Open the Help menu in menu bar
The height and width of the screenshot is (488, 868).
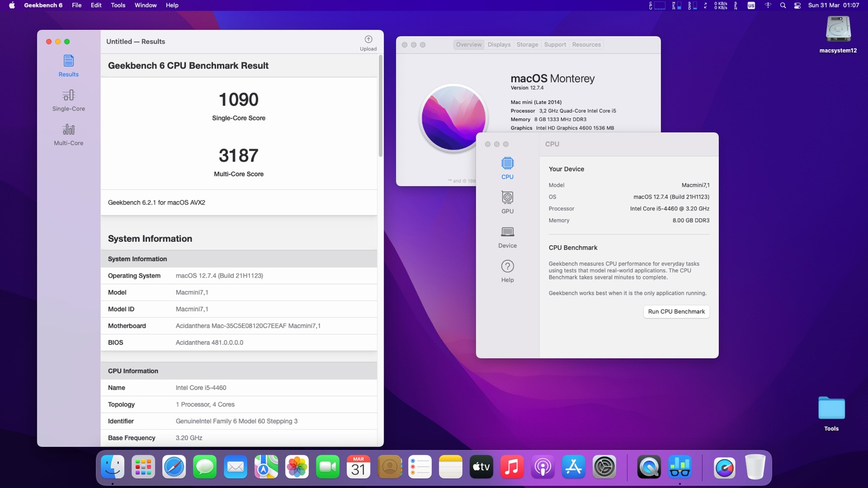click(x=172, y=5)
